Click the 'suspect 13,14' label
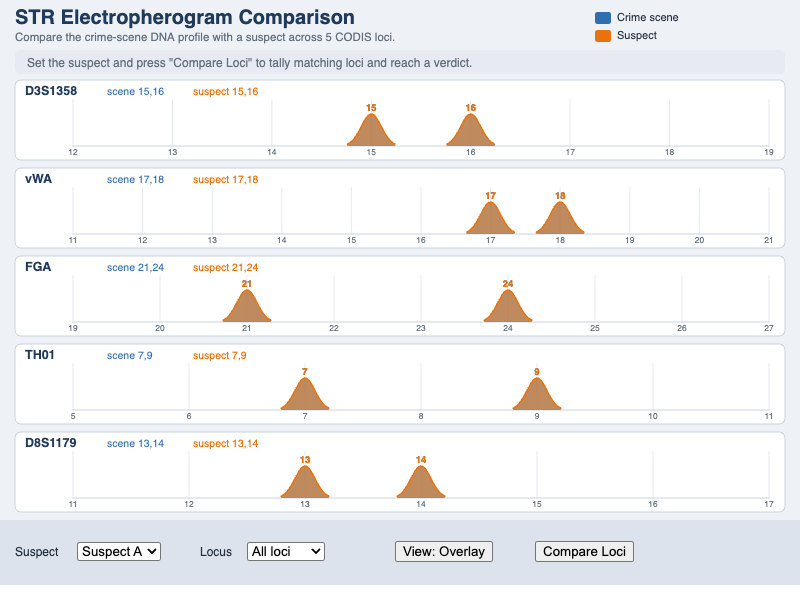The width and height of the screenshot is (800, 600). [226, 444]
